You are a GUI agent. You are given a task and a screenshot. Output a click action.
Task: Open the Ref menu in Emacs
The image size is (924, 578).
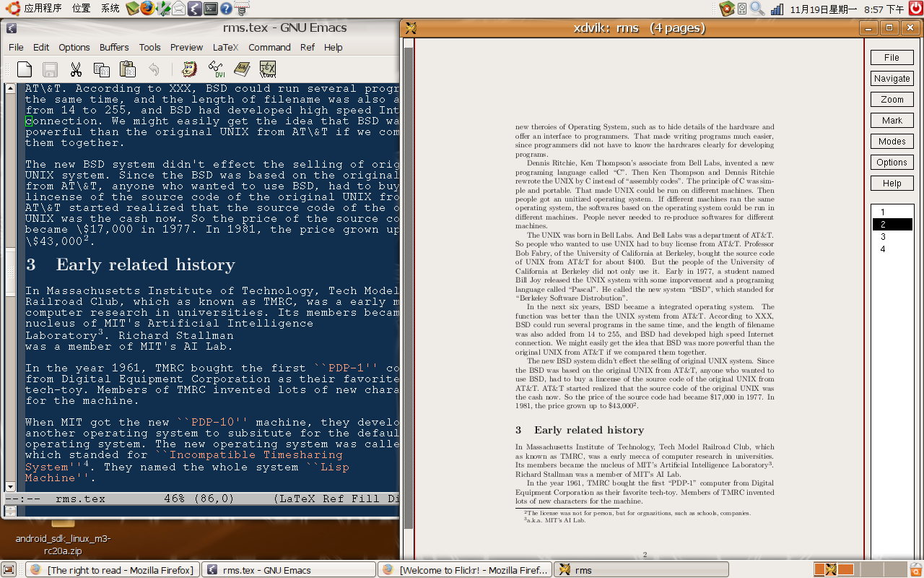coord(308,48)
